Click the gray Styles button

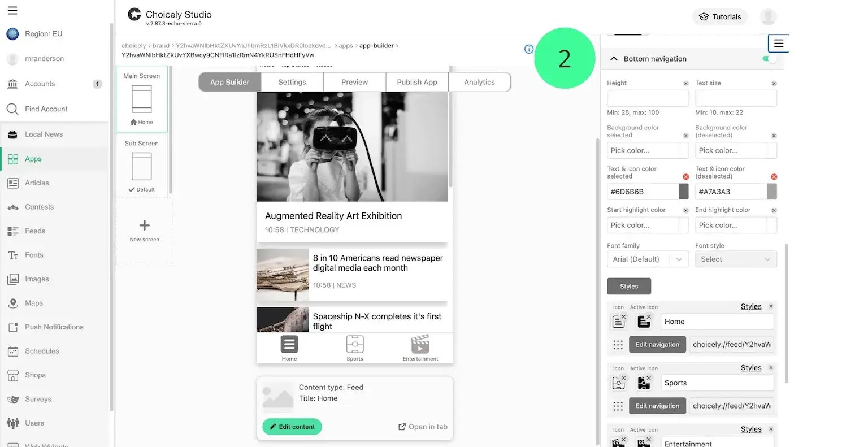629,287
